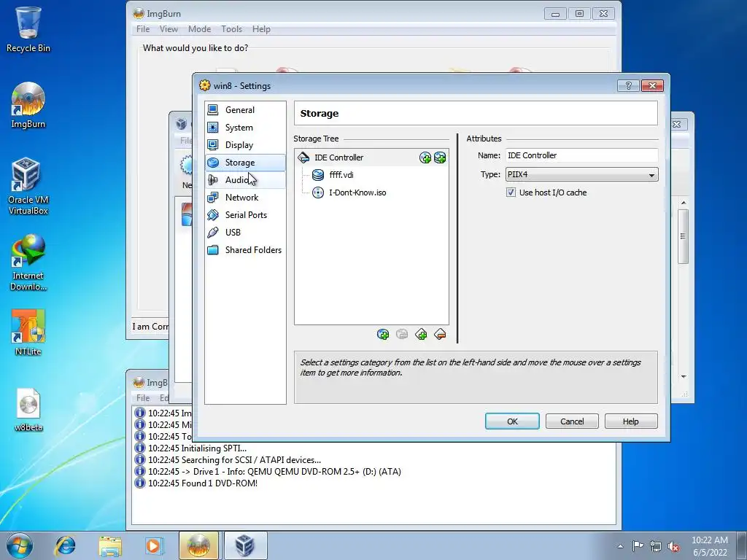The height and width of the screenshot is (560, 747).
Task: Launch Internet Explorer from the taskbar
Action: pyautogui.click(x=65, y=545)
